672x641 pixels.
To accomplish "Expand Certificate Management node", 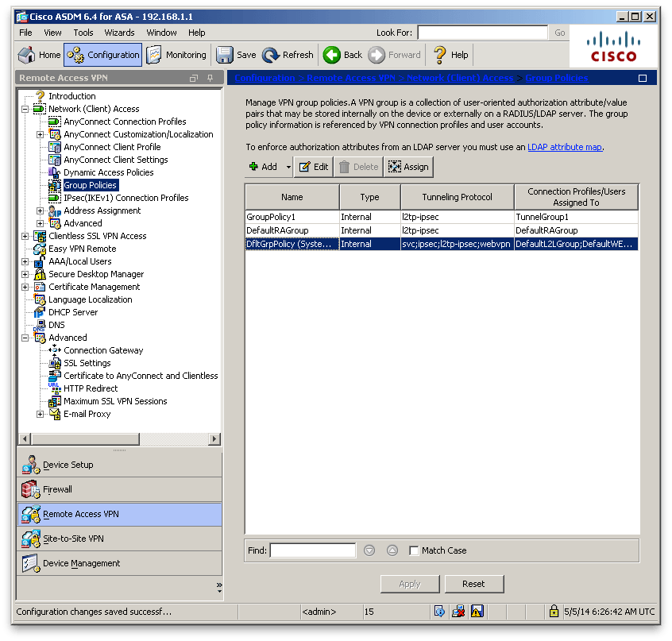I will click(25, 287).
